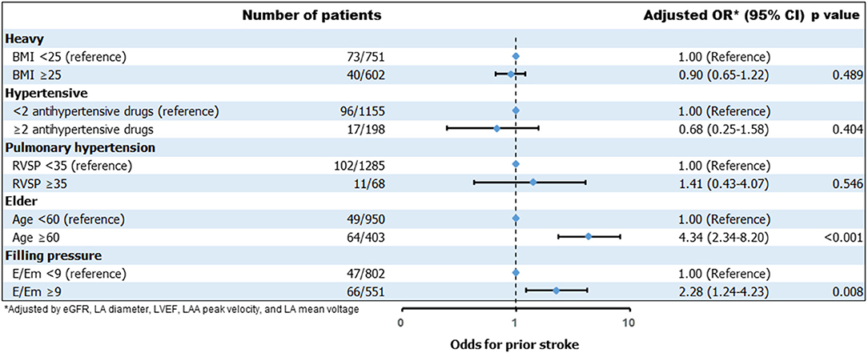This screenshot has width=868, height=353.
Task: Click the BMI ≥25 diamond data marker
Action: (x=510, y=74)
